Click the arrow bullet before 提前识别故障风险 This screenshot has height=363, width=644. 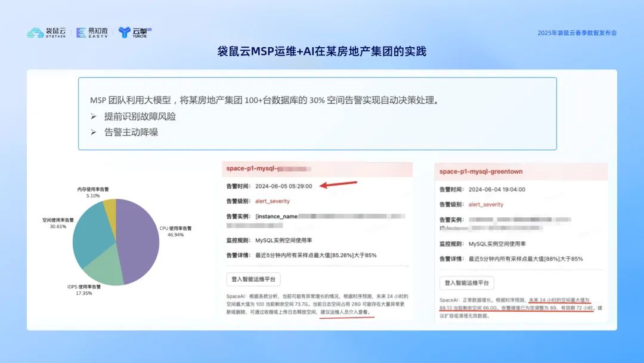point(94,116)
